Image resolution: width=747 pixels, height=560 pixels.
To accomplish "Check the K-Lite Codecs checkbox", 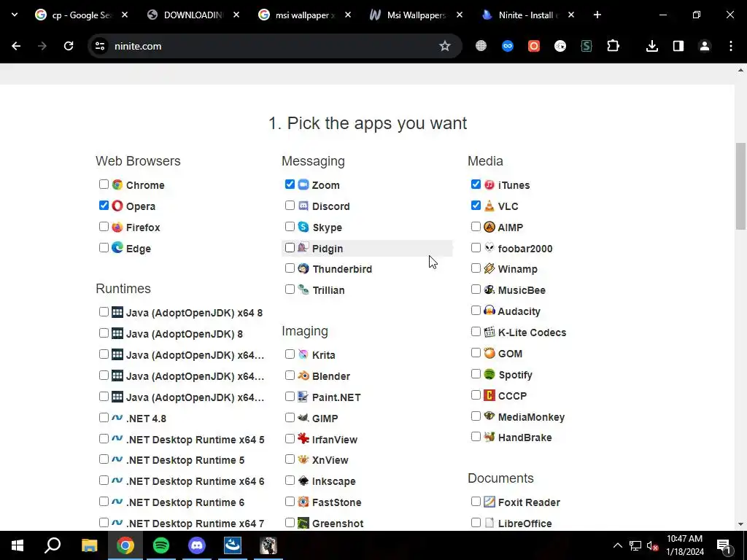I will [x=476, y=332].
